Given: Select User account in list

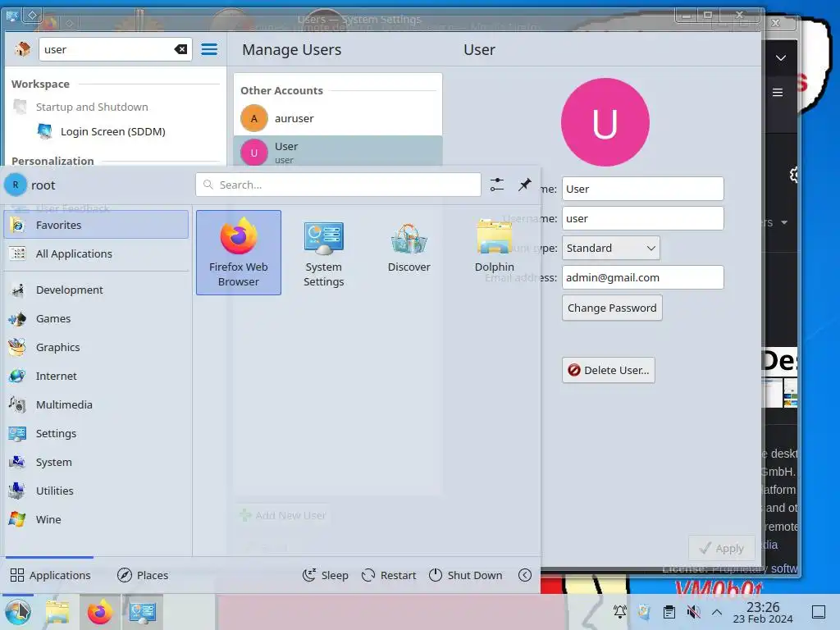Looking at the screenshot, I should click(337, 152).
